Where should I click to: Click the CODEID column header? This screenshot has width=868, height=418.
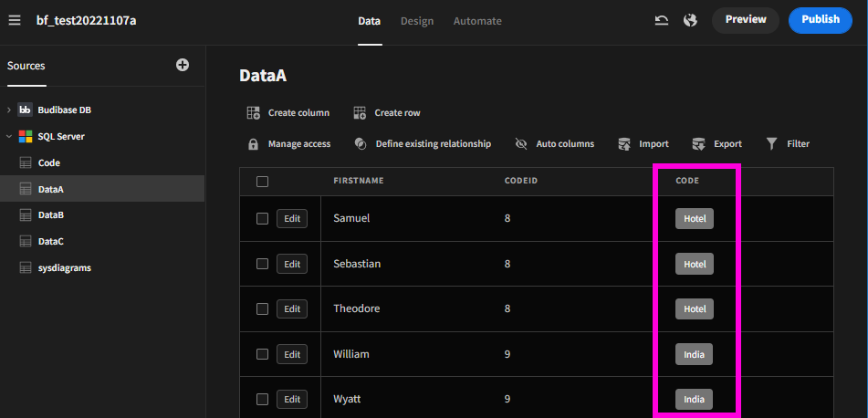pyautogui.click(x=521, y=181)
